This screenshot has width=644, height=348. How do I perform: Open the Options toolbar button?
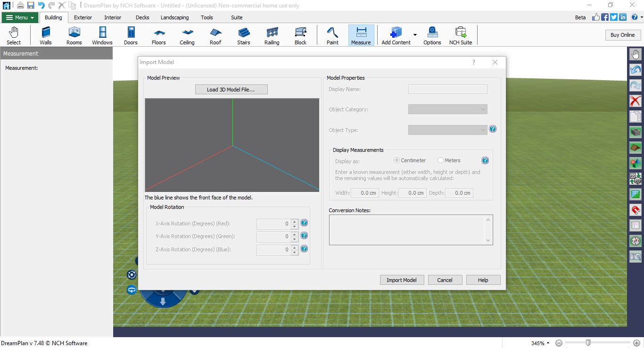[x=432, y=36]
